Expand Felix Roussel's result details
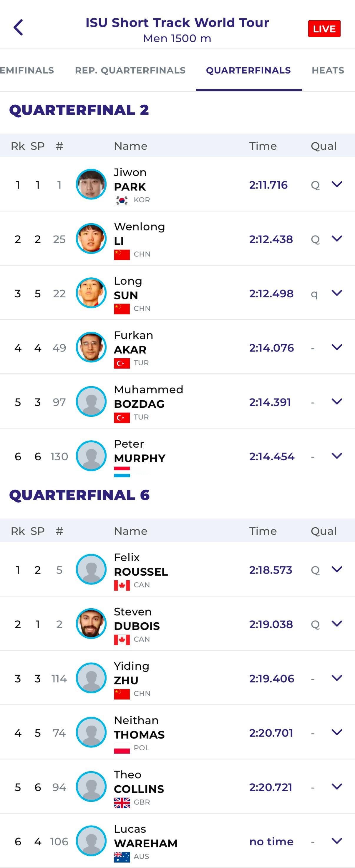This screenshot has height=868, width=355. tap(337, 569)
